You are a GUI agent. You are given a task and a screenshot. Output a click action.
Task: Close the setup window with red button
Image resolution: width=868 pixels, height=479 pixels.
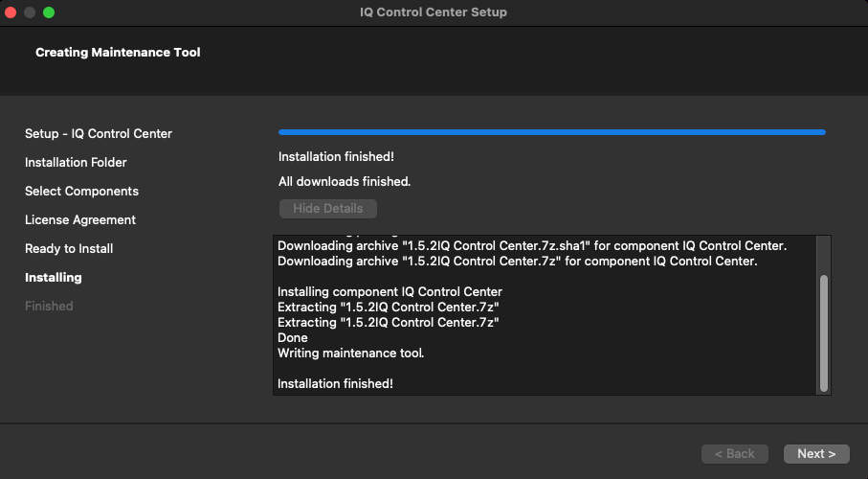pos(11,12)
